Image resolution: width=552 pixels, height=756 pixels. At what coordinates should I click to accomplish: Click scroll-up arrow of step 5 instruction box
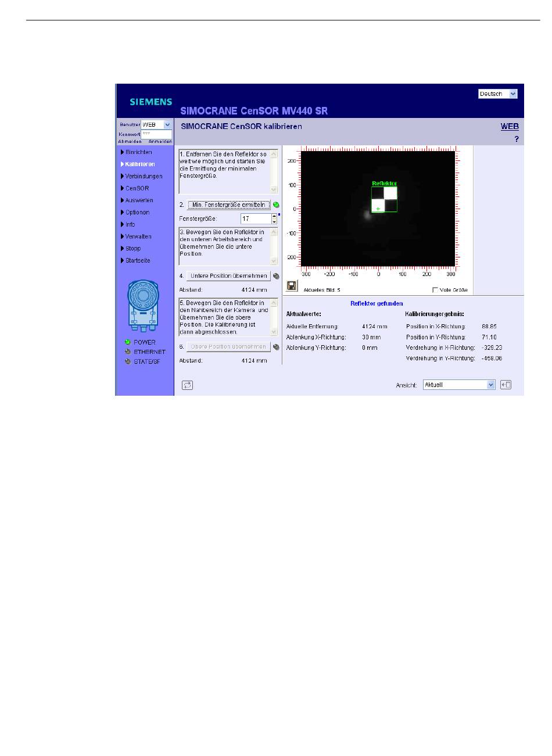[274, 303]
